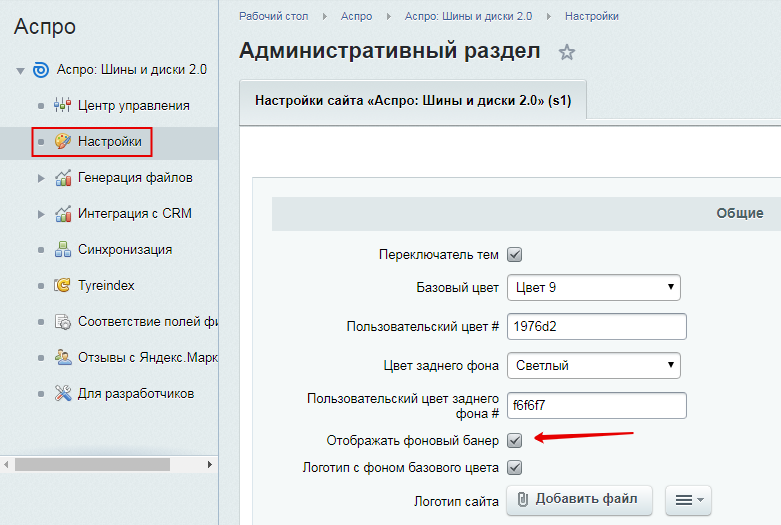Open Центр управления in sidebar
This screenshot has height=525, width=781.
point(133,106)
